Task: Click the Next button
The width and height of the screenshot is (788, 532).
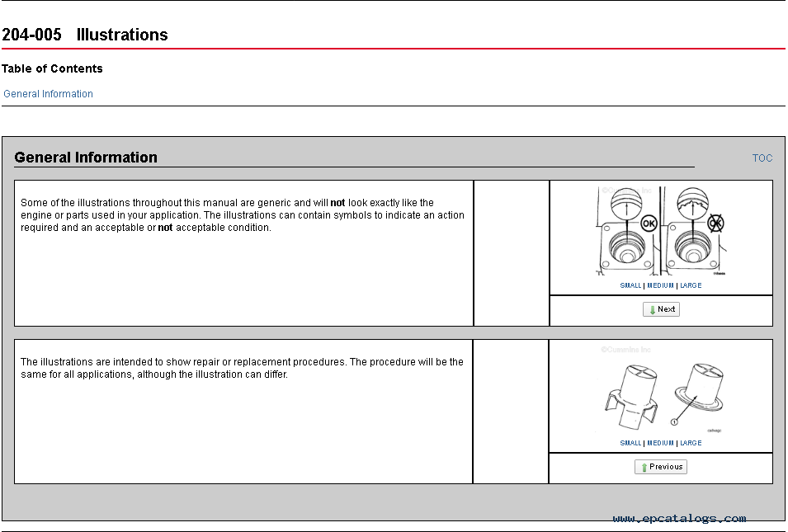Action: click(661, 309)
